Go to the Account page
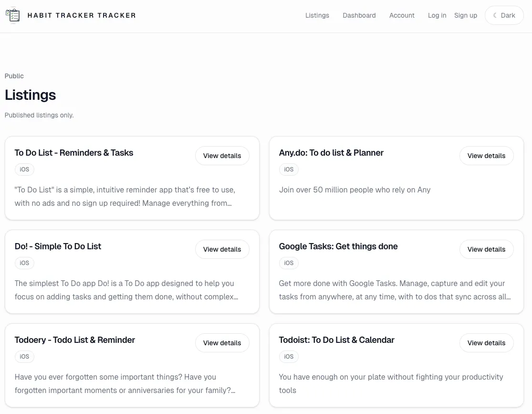 click(402, 15)
